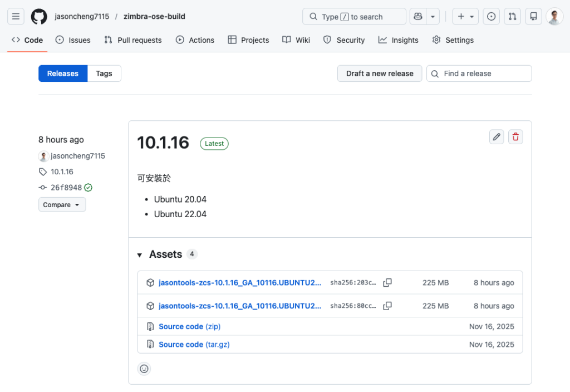This screenshot has width=570, height=392.
Task: Switch to the Issues tab
Action: coord(73,40)
